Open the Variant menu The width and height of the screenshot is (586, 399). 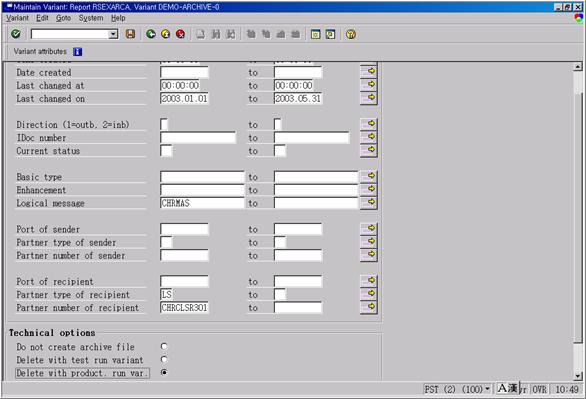point(17,18)
